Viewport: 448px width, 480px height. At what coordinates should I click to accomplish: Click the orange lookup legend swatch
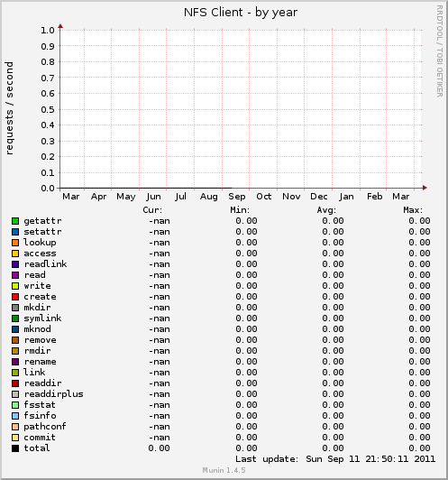[15, 243]
